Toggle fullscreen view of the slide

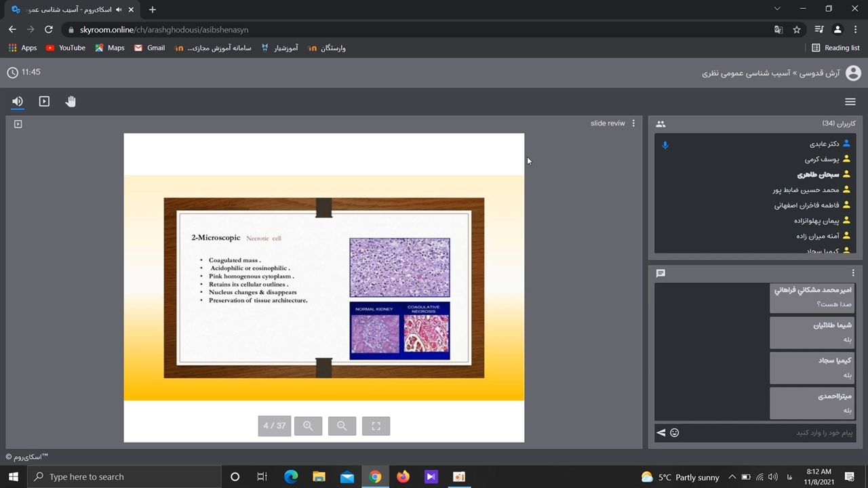coord(376,426)
